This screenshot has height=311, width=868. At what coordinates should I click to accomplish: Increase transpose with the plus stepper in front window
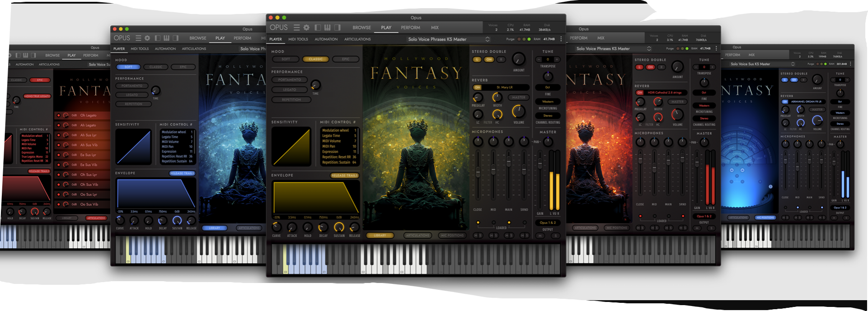point(557,59)
